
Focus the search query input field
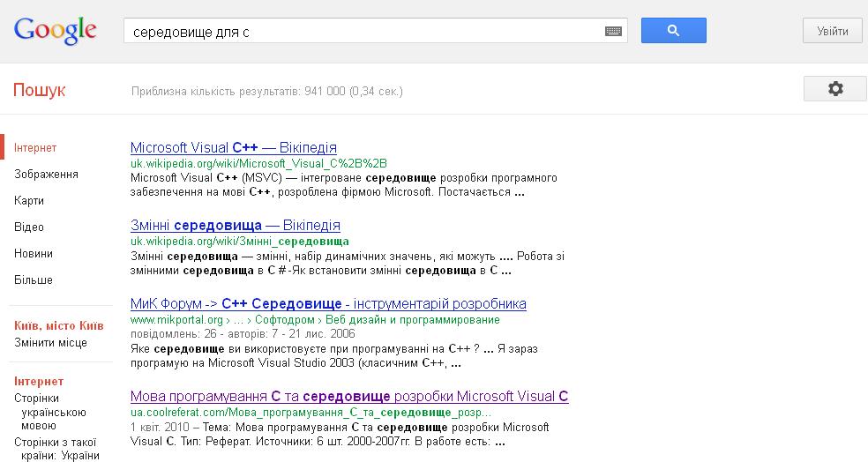pos(362,31)
